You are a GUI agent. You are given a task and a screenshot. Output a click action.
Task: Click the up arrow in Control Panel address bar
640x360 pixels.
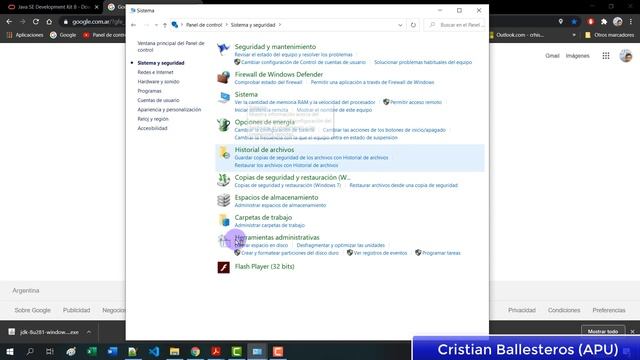165,25
